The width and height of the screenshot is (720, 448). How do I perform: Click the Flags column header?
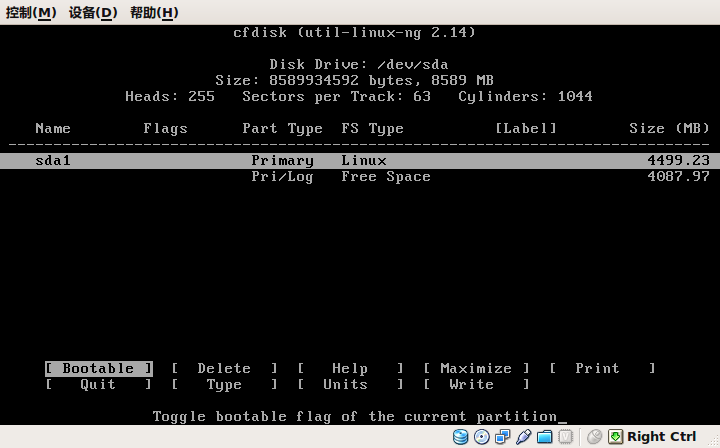click(x=165, y=129)
